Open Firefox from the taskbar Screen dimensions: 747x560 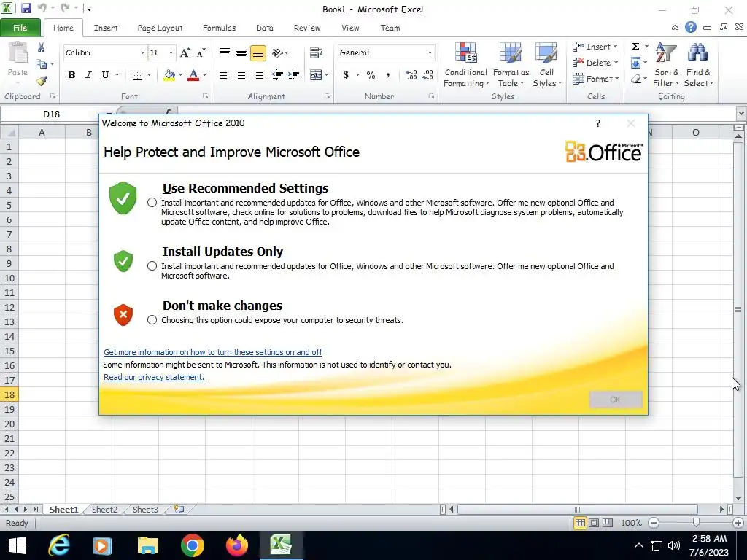(x=237, y=545)
